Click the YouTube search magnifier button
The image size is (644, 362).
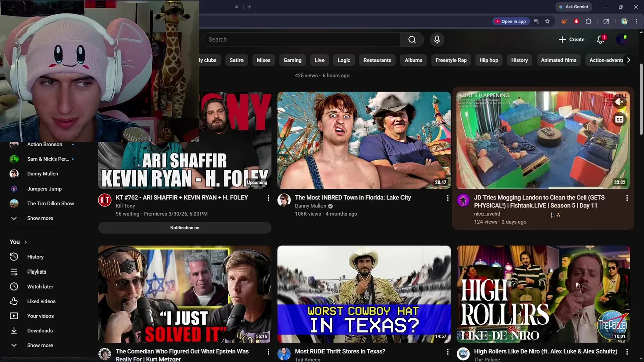click(412, 40)
